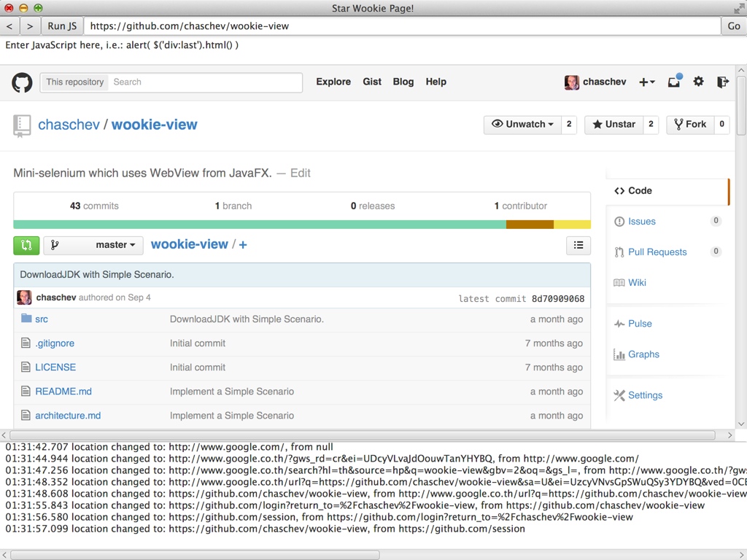Open the Issues tab
This screenshot has width=747, height=560.
coord(642,222)
